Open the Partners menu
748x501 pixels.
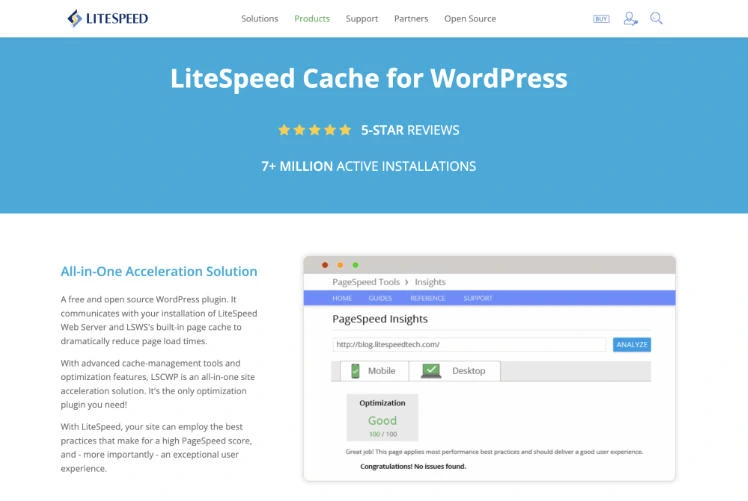click(411, 19)
